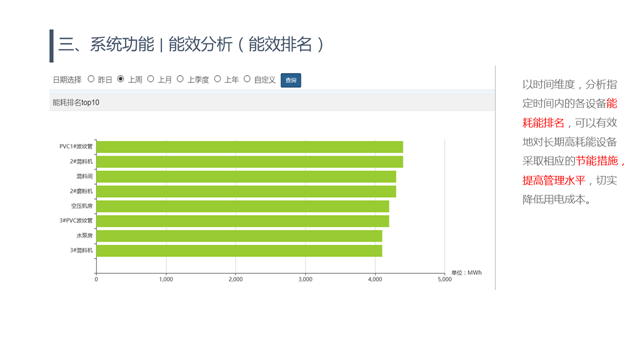
Task: Click the 空压机房 axis label
Action: 82,206
